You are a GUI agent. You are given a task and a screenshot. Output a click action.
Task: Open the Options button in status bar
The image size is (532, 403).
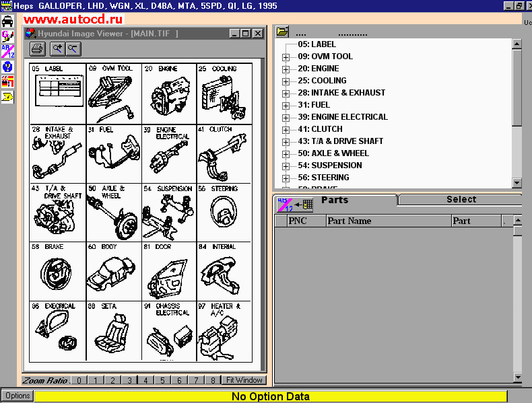18,396
